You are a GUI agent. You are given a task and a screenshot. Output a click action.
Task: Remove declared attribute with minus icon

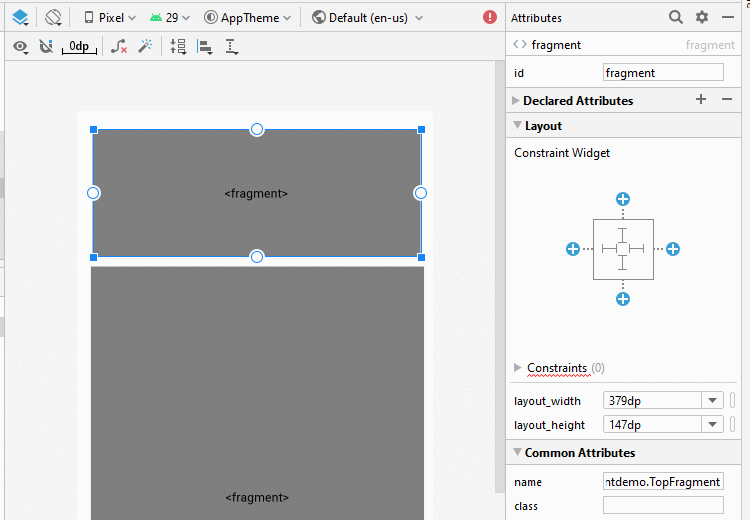point(727,99)
